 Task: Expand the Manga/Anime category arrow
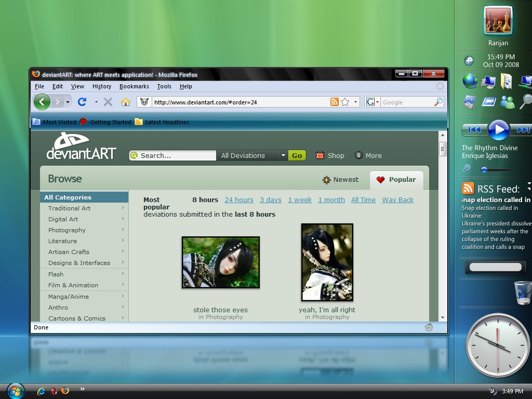[123, 296]
